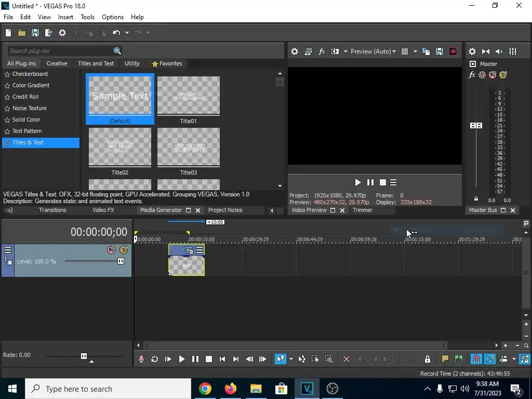532x399 pixels.
Task: Click the Downmix Output icon
Action: [486, 51]
